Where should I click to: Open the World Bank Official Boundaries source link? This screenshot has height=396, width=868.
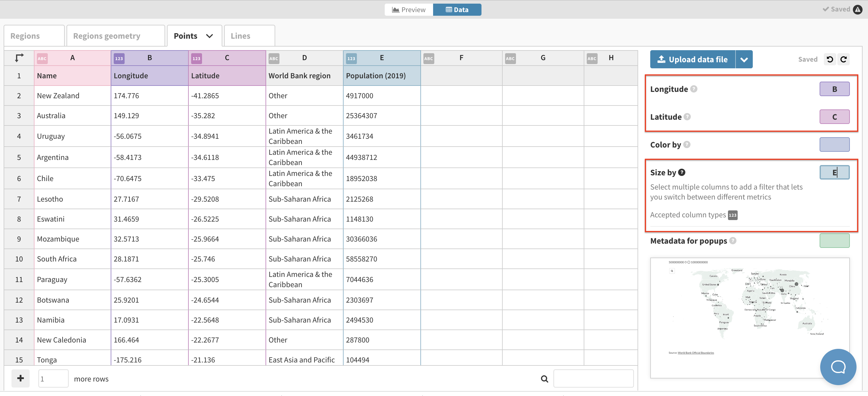click(696, 352)
